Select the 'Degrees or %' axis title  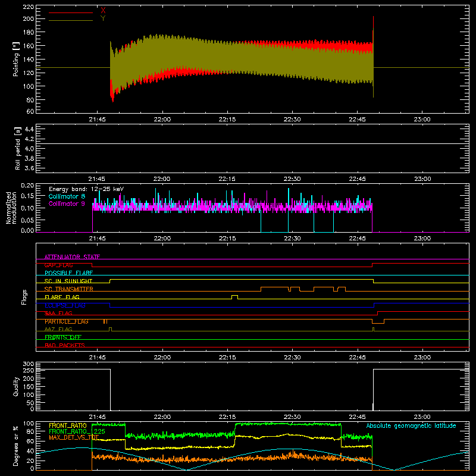coord(16,446)
